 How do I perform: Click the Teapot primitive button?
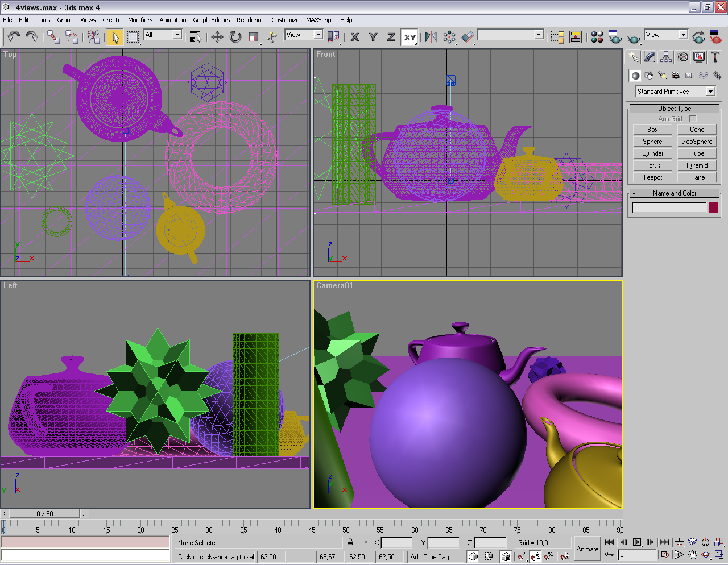pos(652,177)
